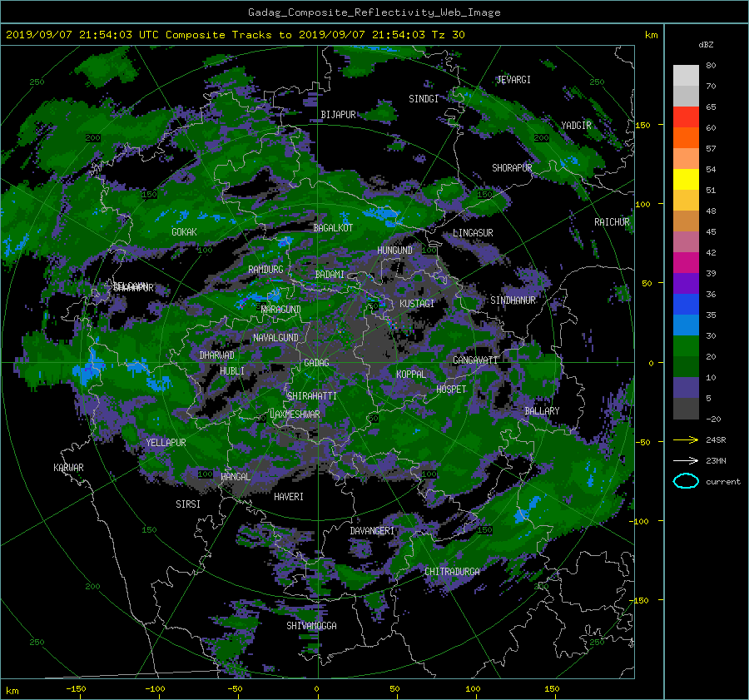Click the BIJAPUR city label
The width and height of the screenshot is (749, 700).
click(338, 115)
